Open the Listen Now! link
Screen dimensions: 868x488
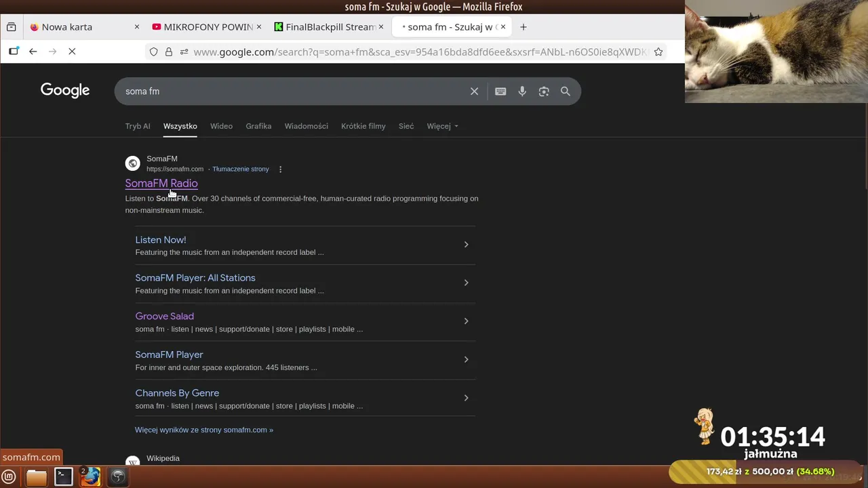click(x=161, y=240)
